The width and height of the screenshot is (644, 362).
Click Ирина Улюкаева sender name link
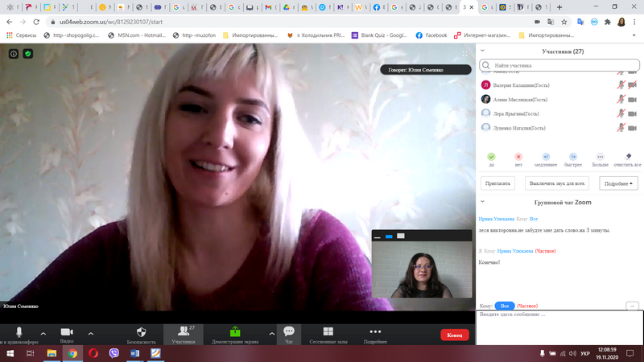(496, 219)
